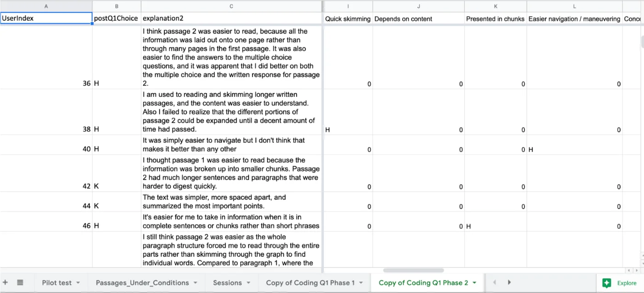Select the UserIndex header cell
This screenshot has width=644, height=293.
tap(46, 18)
